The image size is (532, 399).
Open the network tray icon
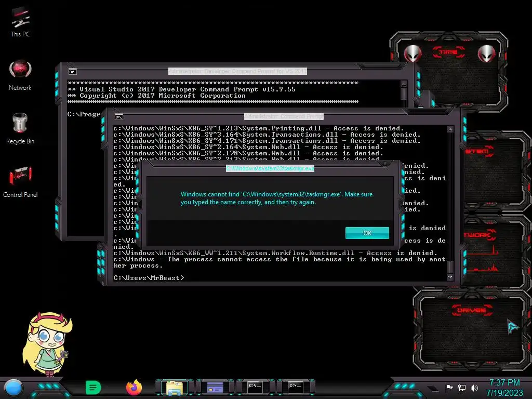coord(461,388)
